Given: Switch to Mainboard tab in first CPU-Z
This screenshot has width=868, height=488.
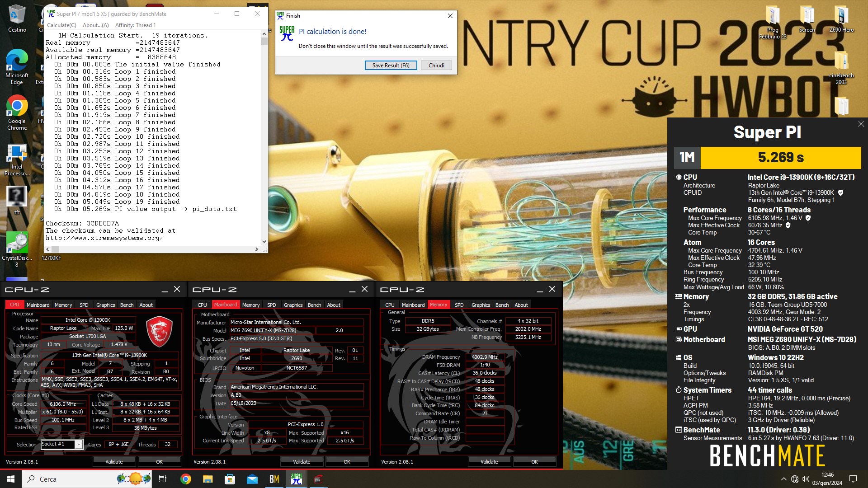Looking at the screenshot, I should (38, 305).
